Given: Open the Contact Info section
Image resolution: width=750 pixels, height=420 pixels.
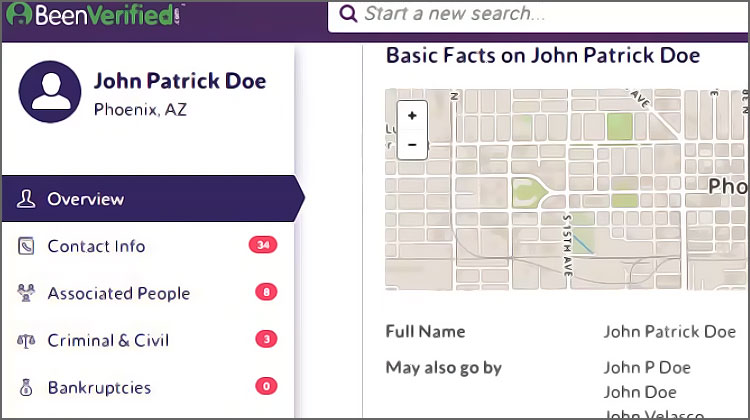Looking at the screenshot, I should tap(148, 246).
